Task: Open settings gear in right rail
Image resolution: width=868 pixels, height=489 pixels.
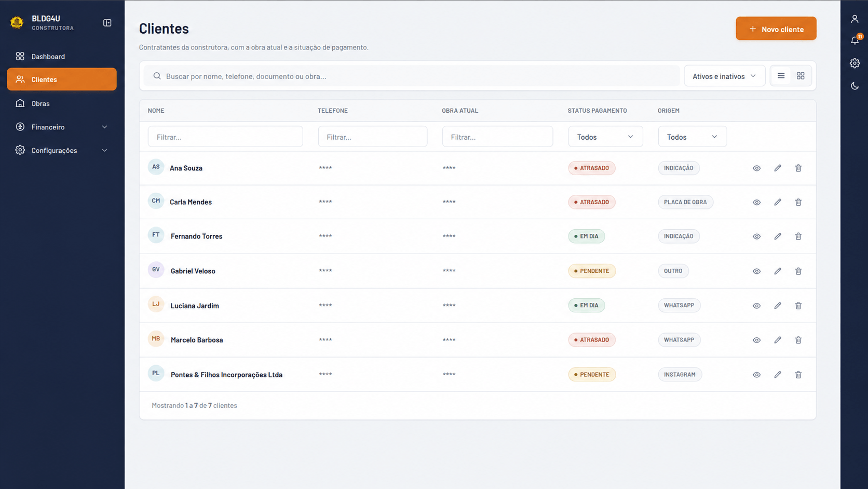Action: pos(855,63)
